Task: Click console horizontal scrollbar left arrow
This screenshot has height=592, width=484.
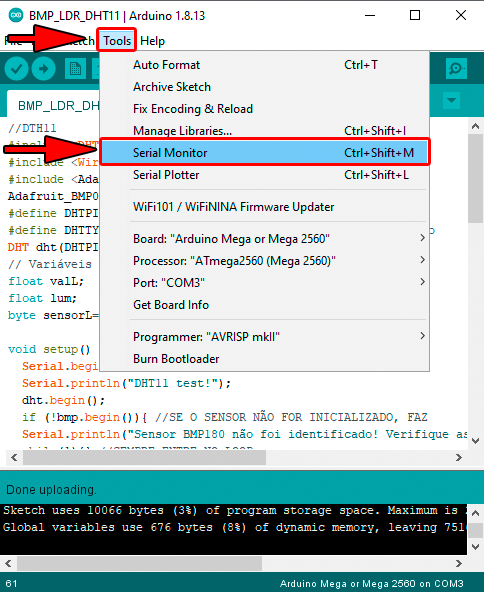Action: [x=8, y=563]
